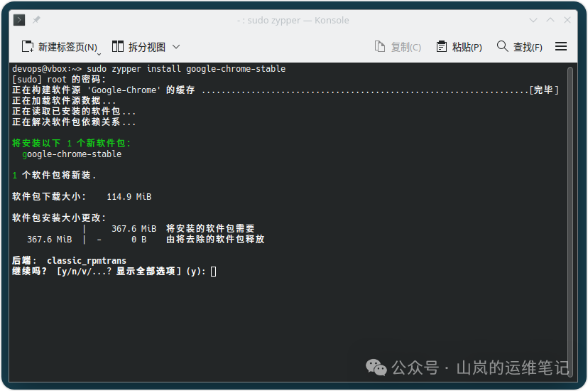
Task: Click the 粘贴(P) paste button
Action: pyautogui.click(x=459, y=47)
